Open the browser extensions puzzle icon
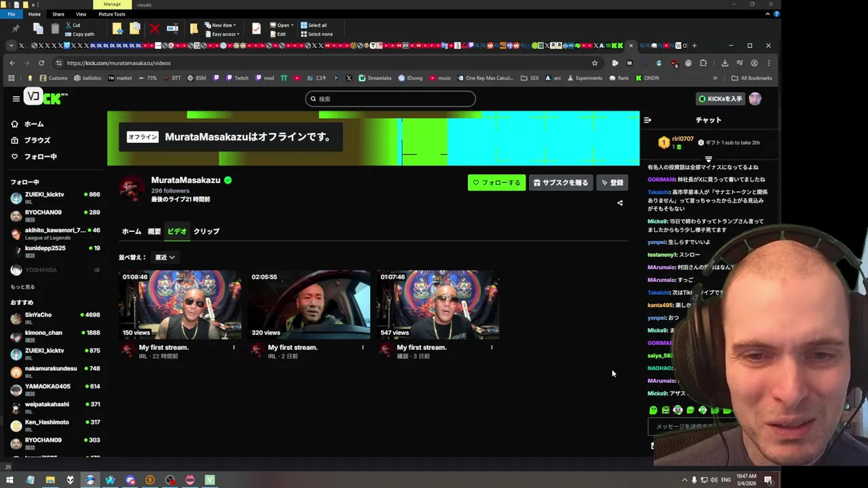Viewport: 868px width, 488px height. pyautogui.click(x=703, y=63)
